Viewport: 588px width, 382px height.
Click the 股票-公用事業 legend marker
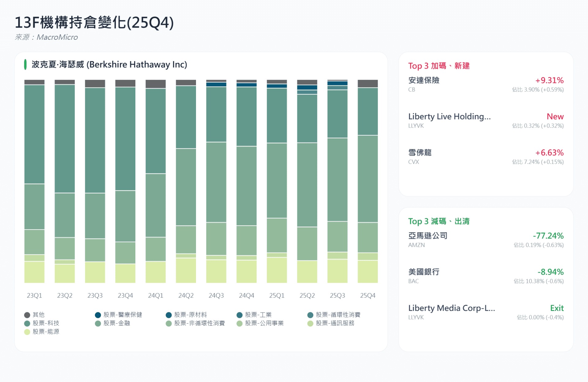(x=239, y=323)
